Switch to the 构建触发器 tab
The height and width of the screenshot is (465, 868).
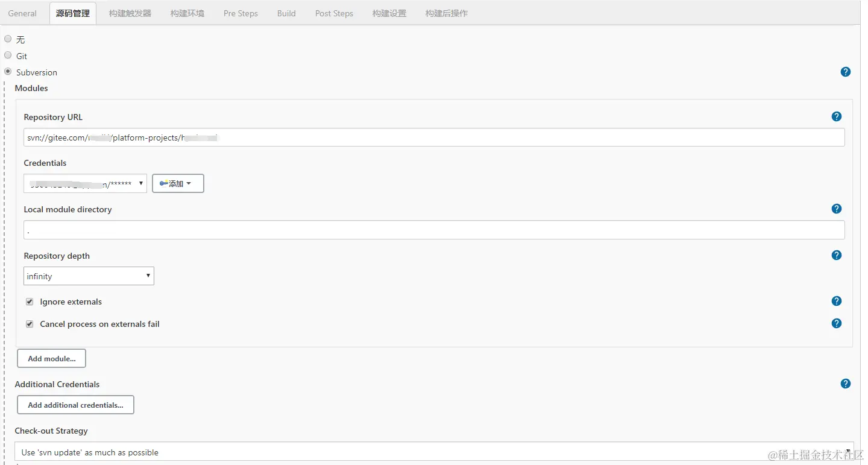[x=130, y=13]
